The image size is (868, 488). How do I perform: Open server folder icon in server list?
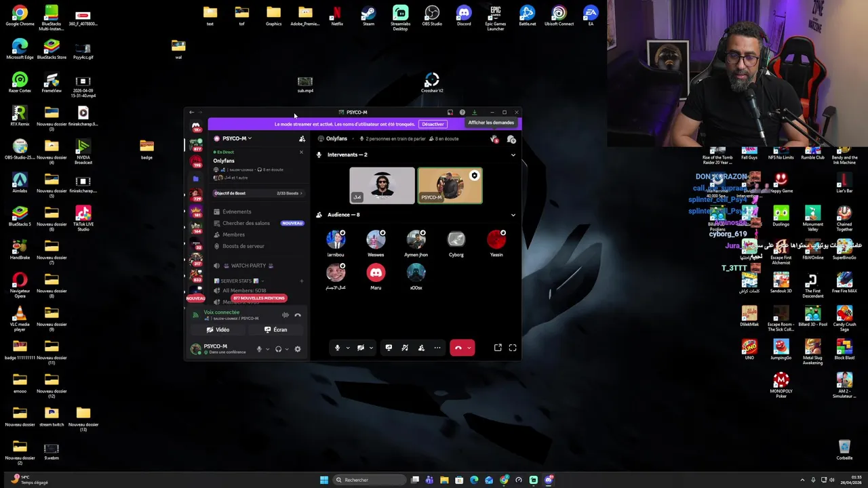click(x=196, y=178)
